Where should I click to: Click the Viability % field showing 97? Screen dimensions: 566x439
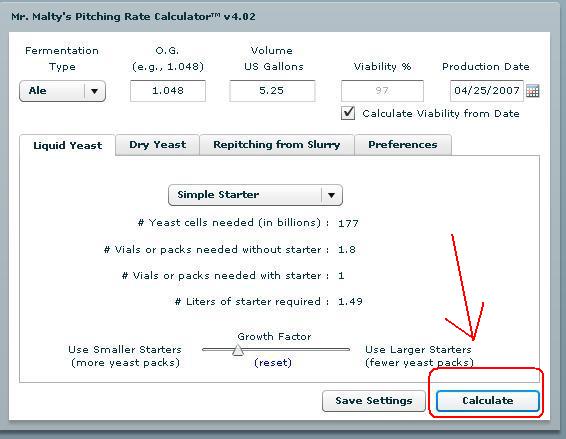[382, 91]
